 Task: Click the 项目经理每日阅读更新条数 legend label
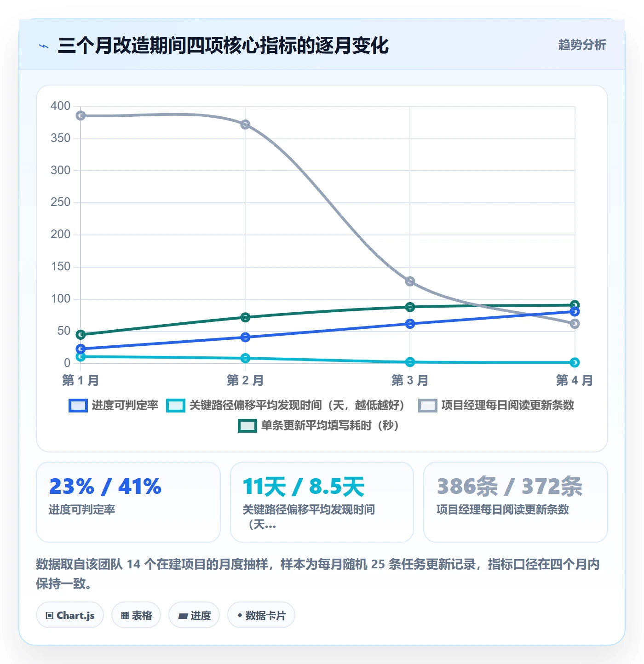click(508, 405)
